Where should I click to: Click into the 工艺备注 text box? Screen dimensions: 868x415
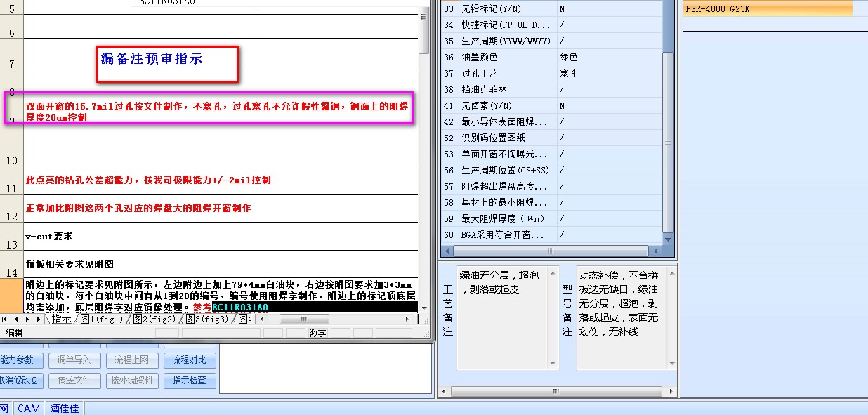coord(503,317)
